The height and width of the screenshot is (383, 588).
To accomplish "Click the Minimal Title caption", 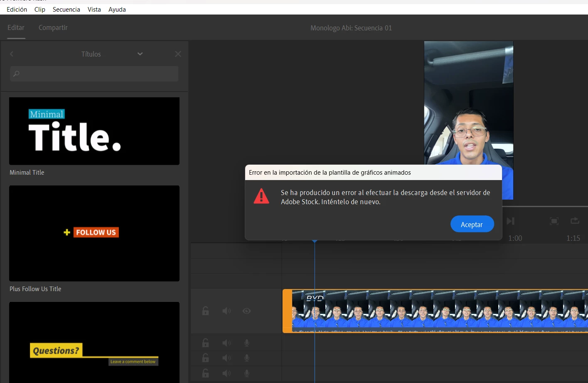I will pyautogui.click(x=27, y=173).
